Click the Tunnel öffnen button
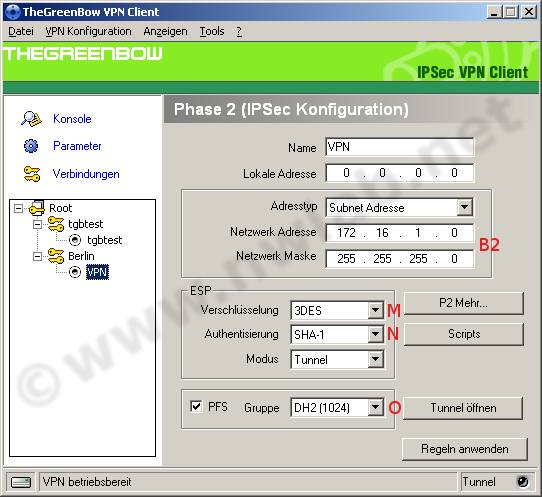The image size is (542, 497). tap(463, 408)
